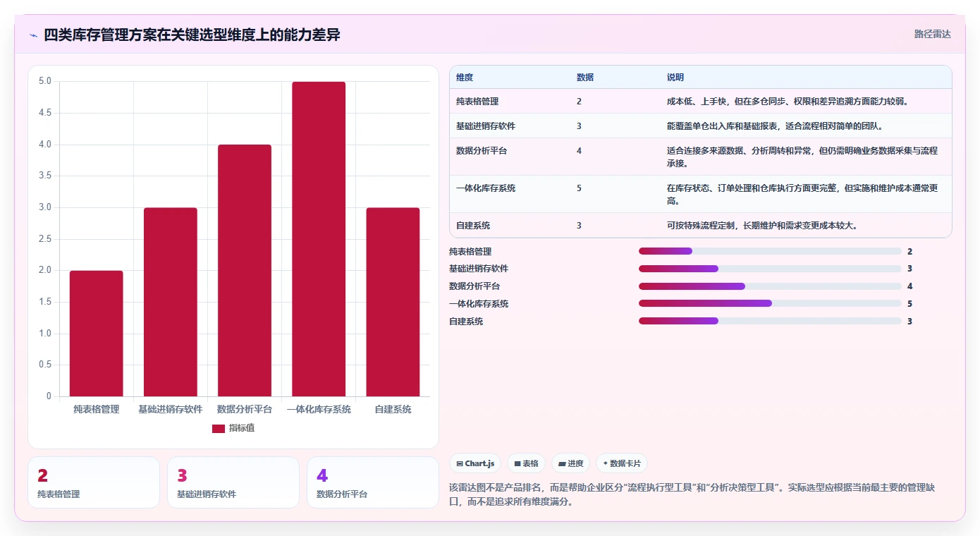Image resolution: width=980 pixels, height=536 pixels.
Task: Click the table description starting 能覆盖单仓出入库
Action: coord(775,126)
